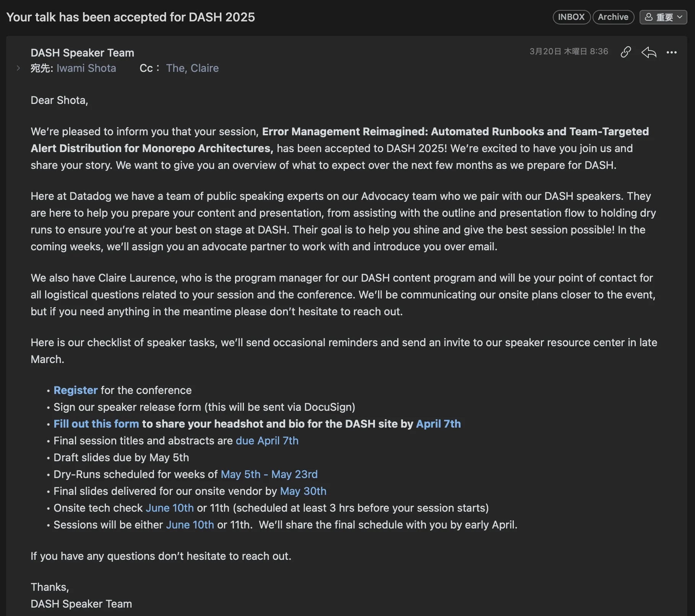
Task: Click June 10th in the sessions line
Action: (190, 525)
